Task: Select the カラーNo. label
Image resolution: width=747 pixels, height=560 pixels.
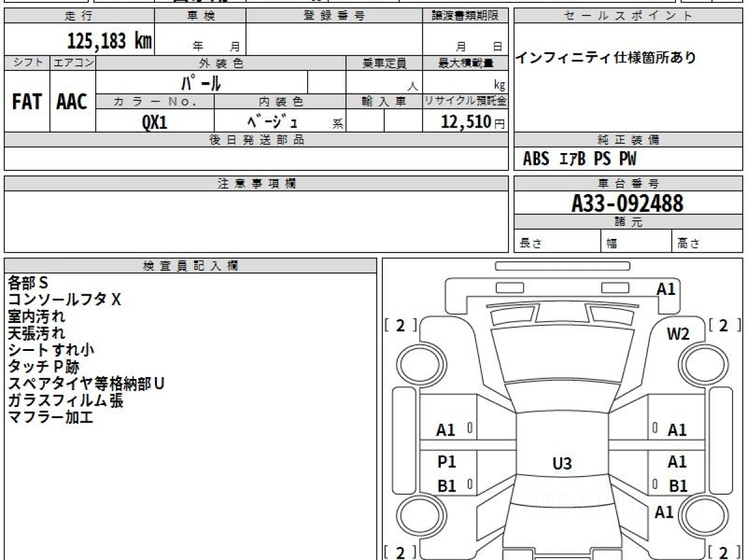Action: 155,101
